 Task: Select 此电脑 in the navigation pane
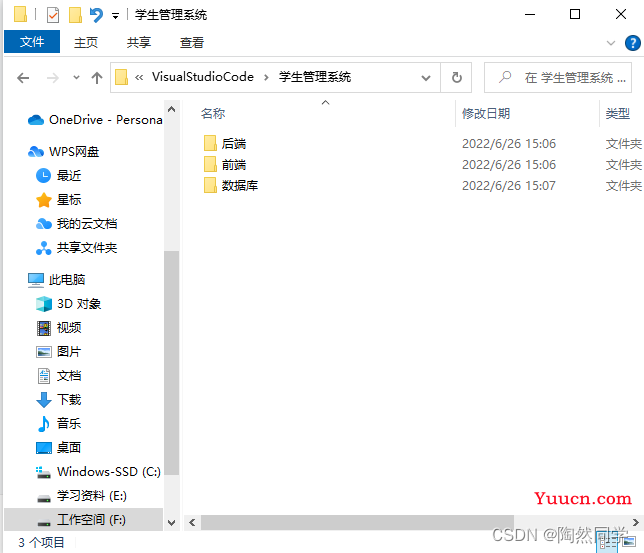56,280
